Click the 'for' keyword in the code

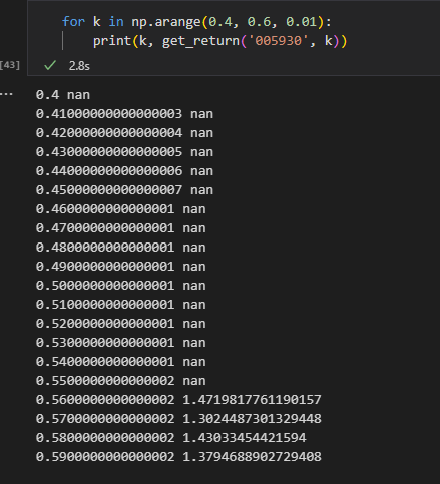[x=73, y=22]
